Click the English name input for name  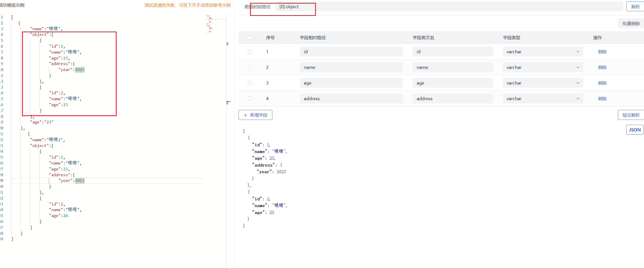point(453,67)
